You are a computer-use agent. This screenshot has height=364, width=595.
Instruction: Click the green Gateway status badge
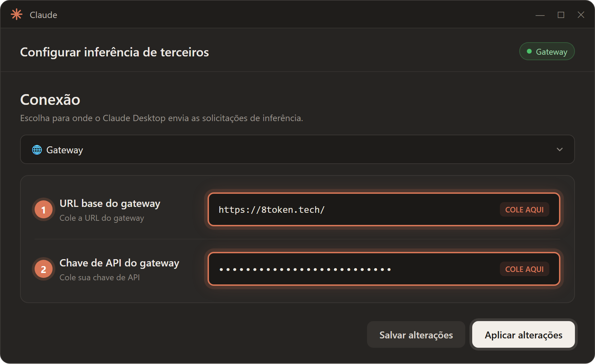pyautogui.click(x=547, y=52)
